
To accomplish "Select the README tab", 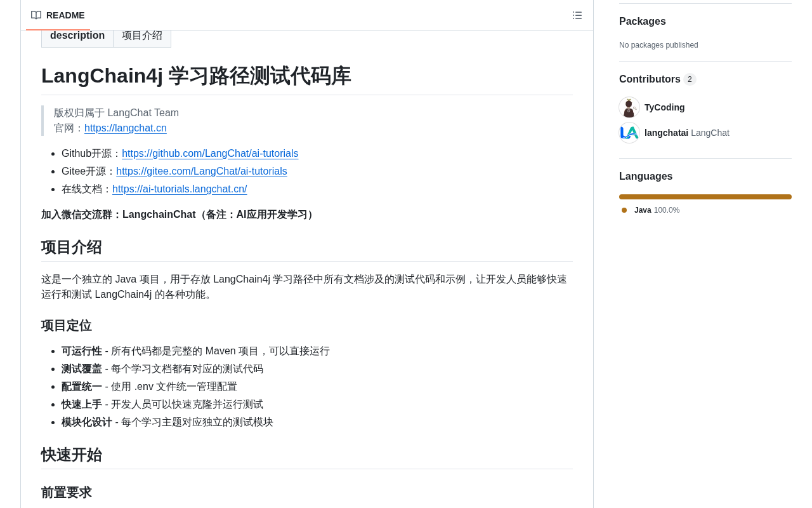I will click(58, 15).
